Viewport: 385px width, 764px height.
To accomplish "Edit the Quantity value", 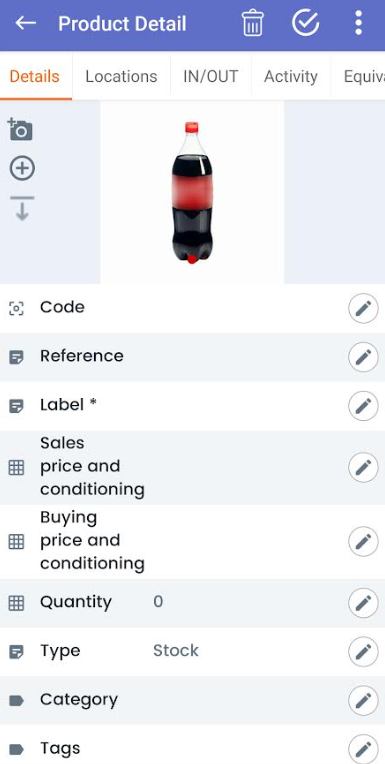I will tap(363, 603).
